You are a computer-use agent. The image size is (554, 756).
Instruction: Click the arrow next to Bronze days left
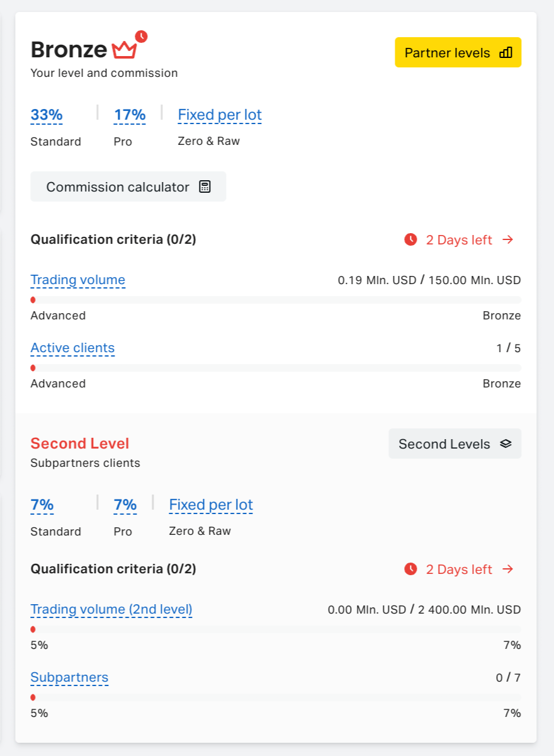[x=508, y=239]
